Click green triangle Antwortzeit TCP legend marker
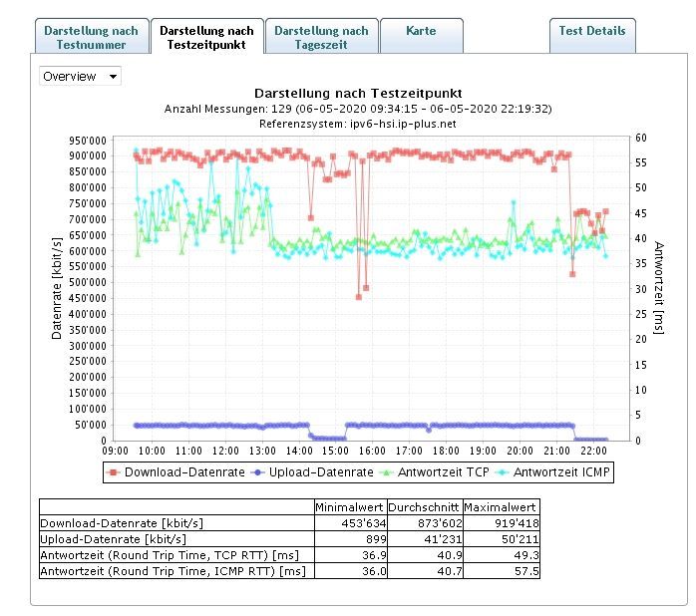Viewport: 696px width, 616px height. click(387, 472)
